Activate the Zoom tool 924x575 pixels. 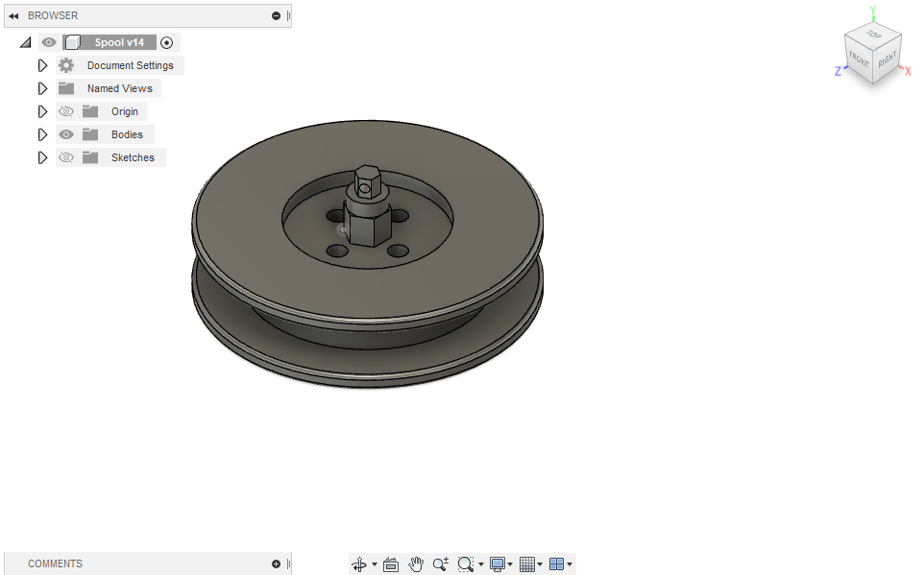pyautogui.click(x=440, y=564)
